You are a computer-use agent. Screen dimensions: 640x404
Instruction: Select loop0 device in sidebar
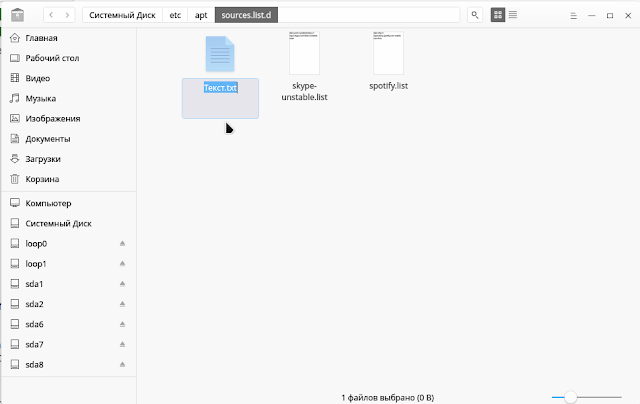coord(69,244)
